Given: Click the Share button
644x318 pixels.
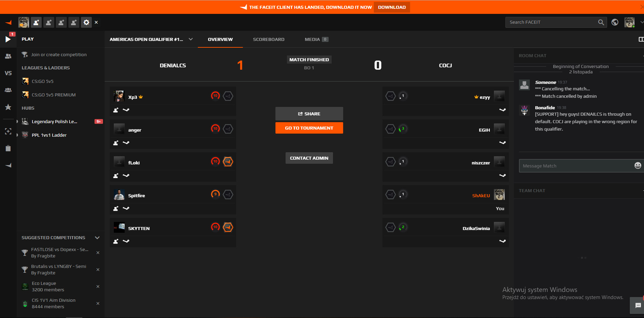Looking at the screenshot, I should click(x=309, y=114).
